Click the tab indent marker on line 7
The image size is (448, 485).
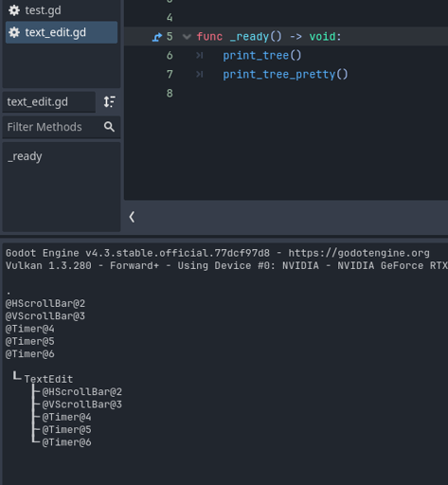click(x=200, y=75)
